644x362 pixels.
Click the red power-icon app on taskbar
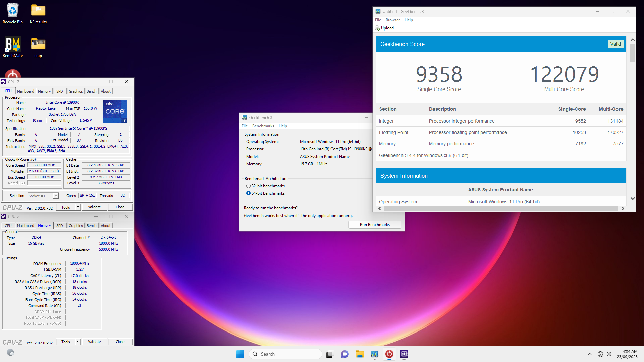tap(389, 354)
